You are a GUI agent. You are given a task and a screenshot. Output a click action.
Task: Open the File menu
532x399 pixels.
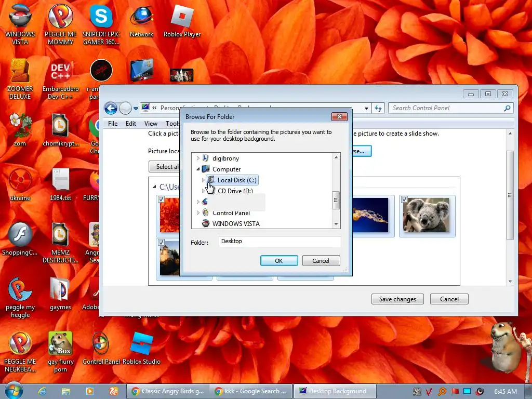coord(113,124)
